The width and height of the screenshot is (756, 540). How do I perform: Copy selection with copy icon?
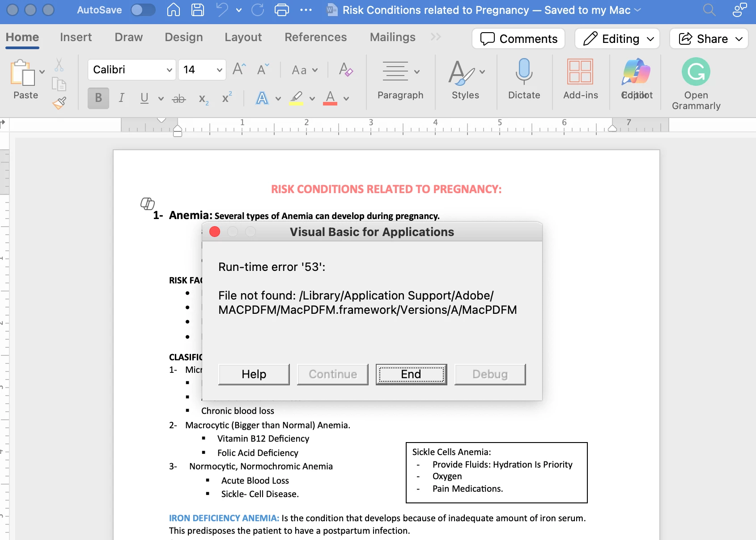pos(59,84)
